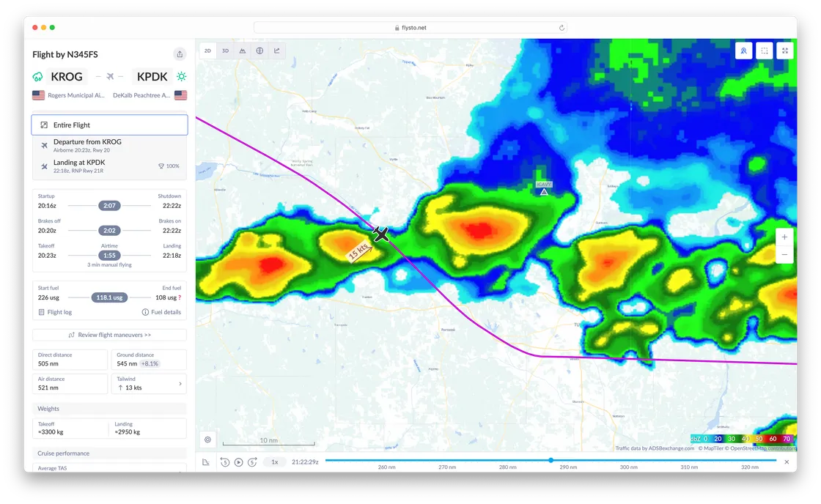Click the fuel details info icon

[145, 312]
